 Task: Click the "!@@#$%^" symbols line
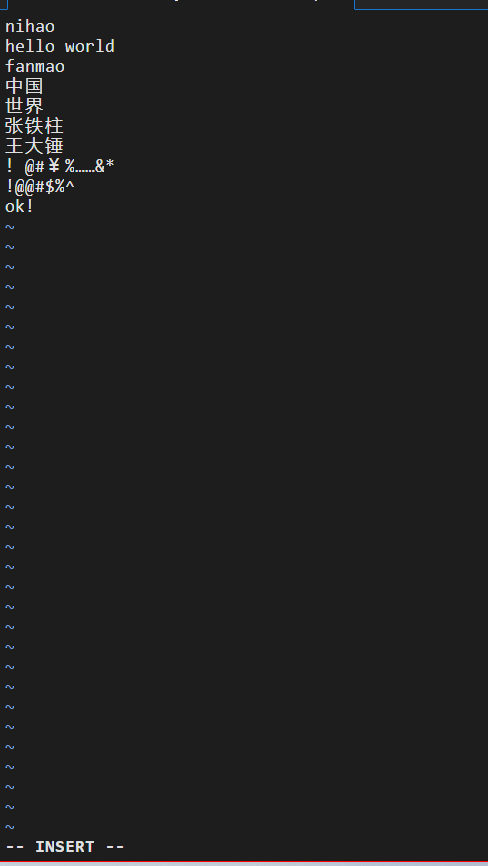pos(40,187)
